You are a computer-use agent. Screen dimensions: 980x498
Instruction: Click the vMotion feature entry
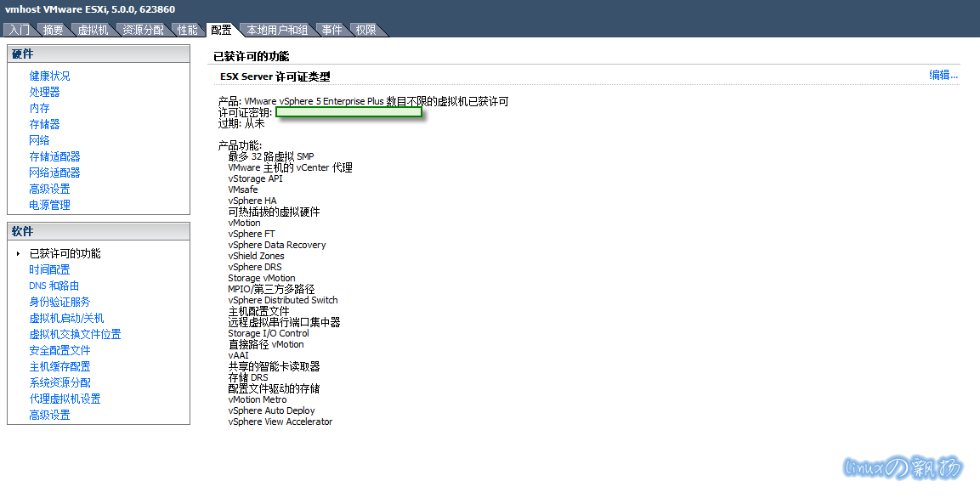(245, 223)
